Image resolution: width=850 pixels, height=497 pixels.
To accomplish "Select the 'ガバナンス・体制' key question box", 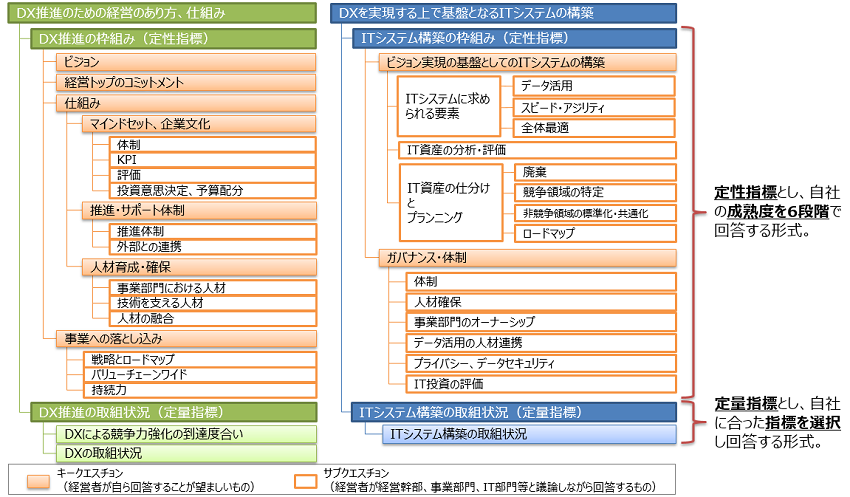I will click(527, 257).
